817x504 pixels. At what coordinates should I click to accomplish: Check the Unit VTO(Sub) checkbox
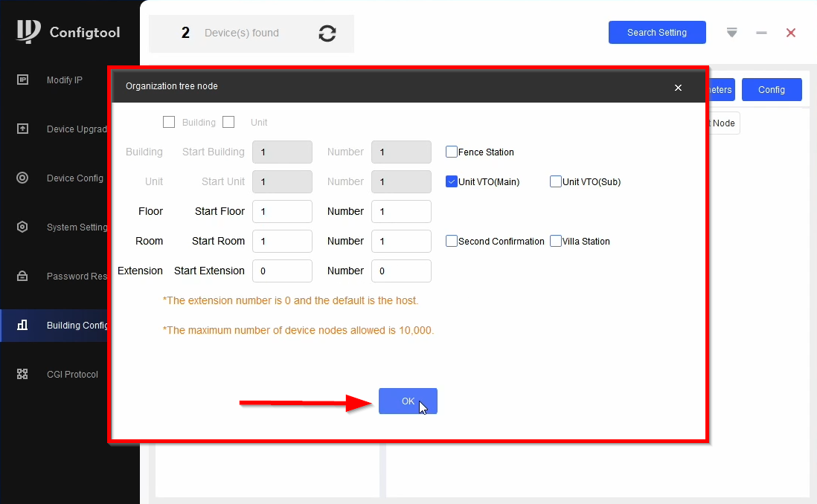pos(555,181)
